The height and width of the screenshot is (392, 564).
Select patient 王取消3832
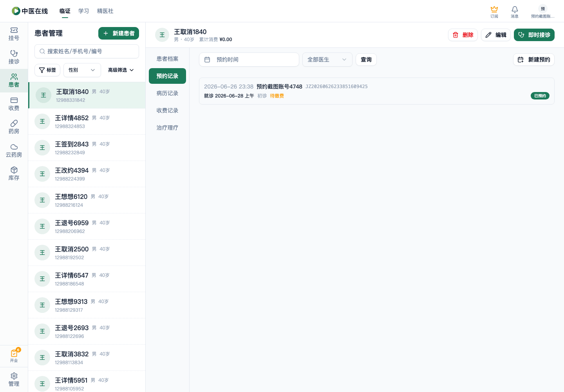(x=87, y=358)
